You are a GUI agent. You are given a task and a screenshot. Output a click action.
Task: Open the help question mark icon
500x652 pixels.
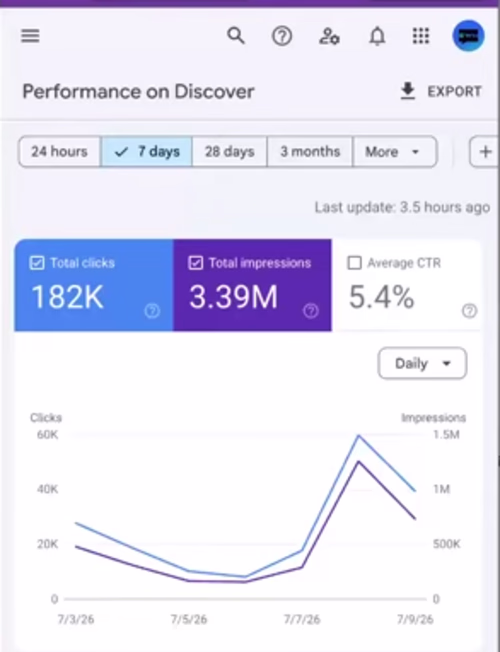click(282, 36)
